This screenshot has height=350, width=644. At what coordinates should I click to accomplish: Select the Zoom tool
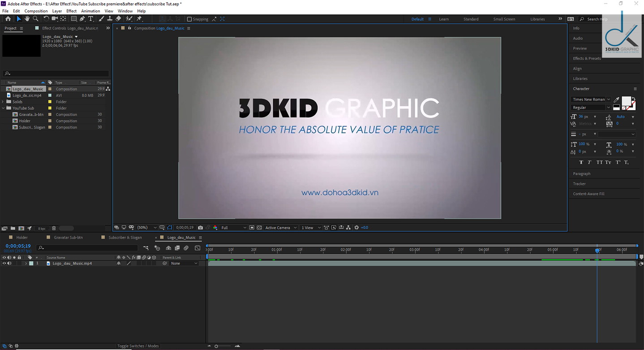pyautogui.click(x=35, y=19)
